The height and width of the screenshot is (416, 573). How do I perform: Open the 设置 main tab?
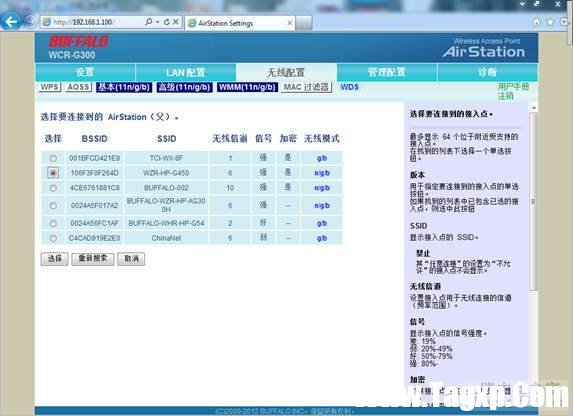pos(85,72)
